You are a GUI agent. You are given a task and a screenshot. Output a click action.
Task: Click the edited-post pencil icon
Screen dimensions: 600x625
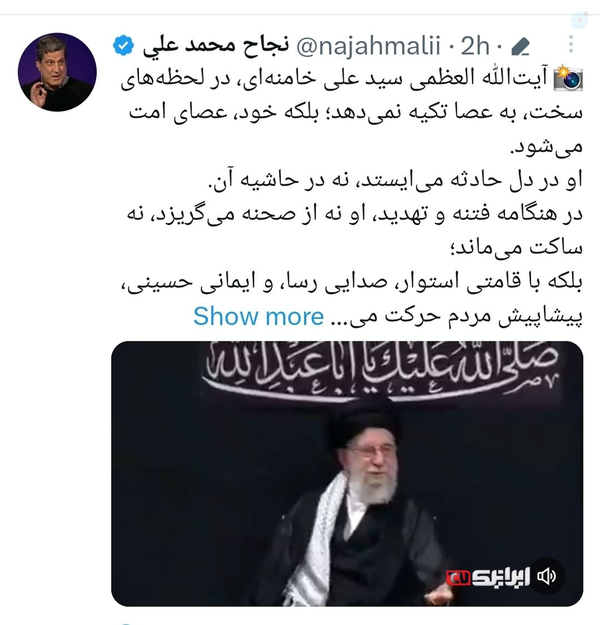point(521,47)
